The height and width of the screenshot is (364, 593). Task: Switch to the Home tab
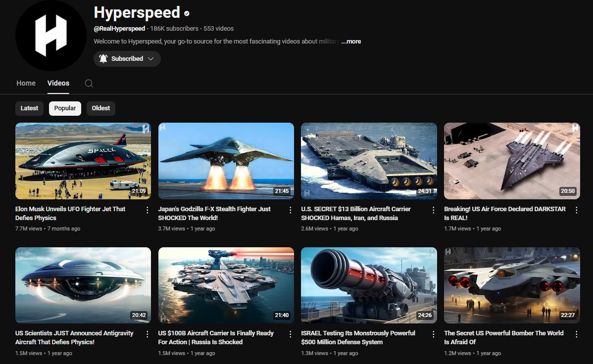26,83
